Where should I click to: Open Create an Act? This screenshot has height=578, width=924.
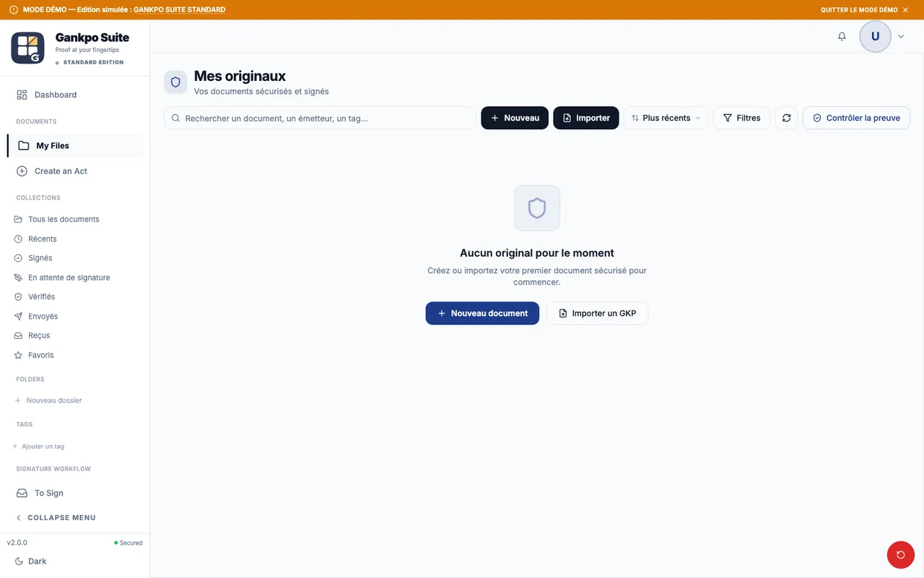point(74,171)
